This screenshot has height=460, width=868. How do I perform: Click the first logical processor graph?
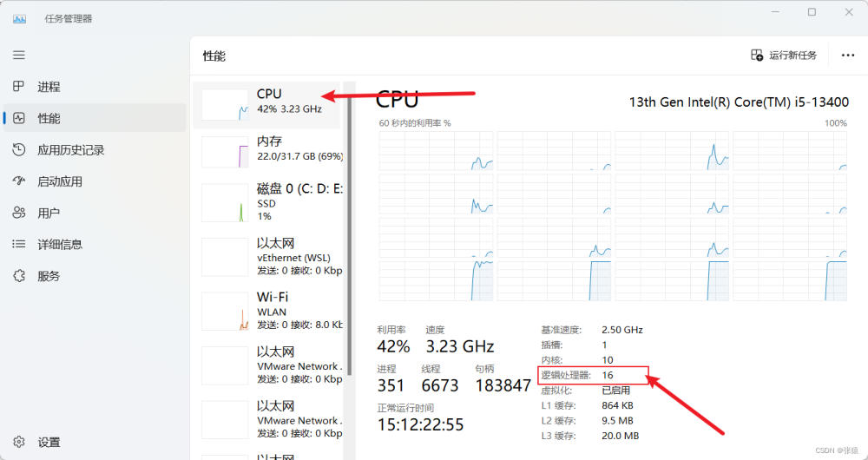tap(436, 150)
